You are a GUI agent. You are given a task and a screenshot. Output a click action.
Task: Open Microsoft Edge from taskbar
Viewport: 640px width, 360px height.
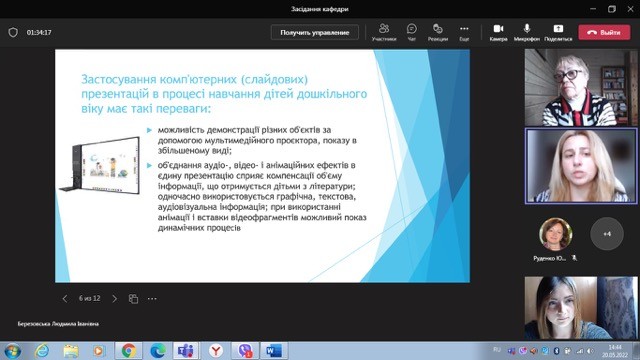pyautogui.click(x=158, y=351)
